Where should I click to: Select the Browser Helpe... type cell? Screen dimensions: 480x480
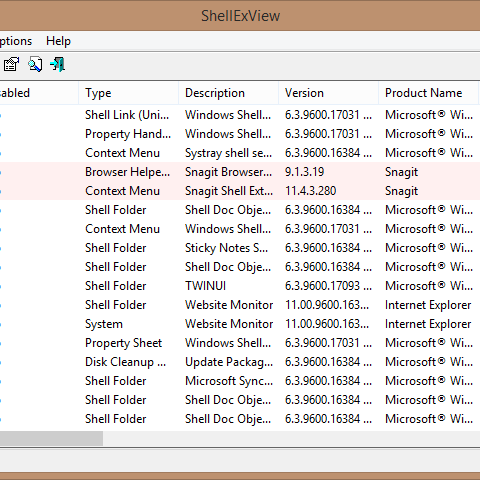tap(128, 172)
